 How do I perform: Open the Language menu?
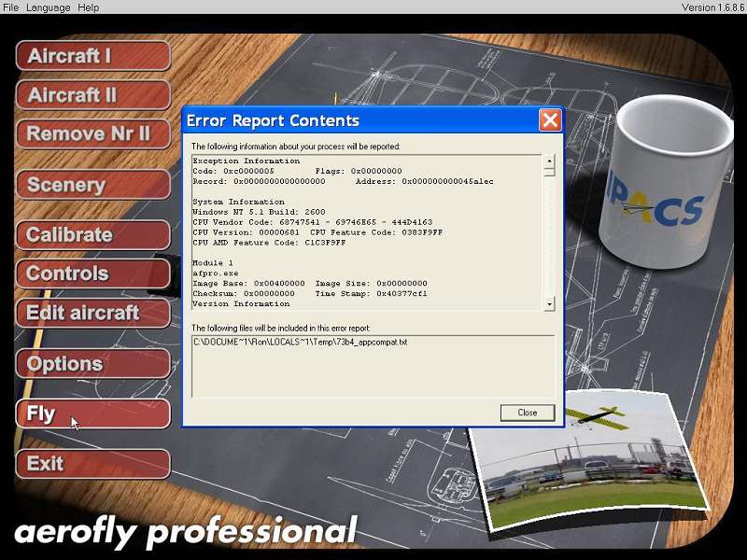click(x=49, y=7)
